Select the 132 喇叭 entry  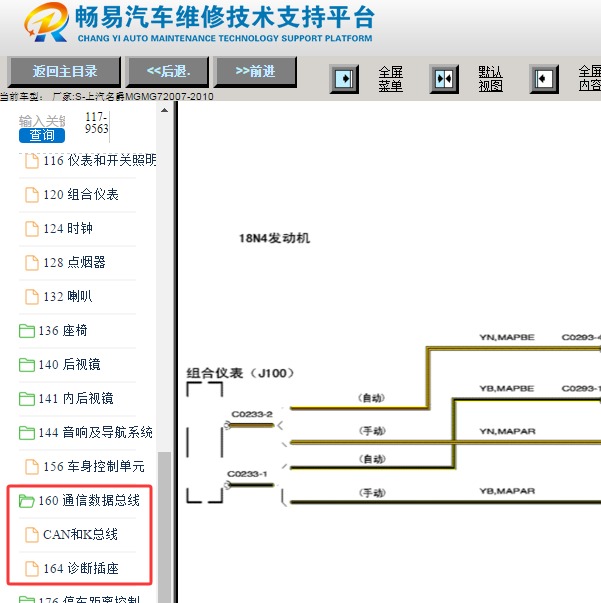pyautogui.click(x=68, y=297)
